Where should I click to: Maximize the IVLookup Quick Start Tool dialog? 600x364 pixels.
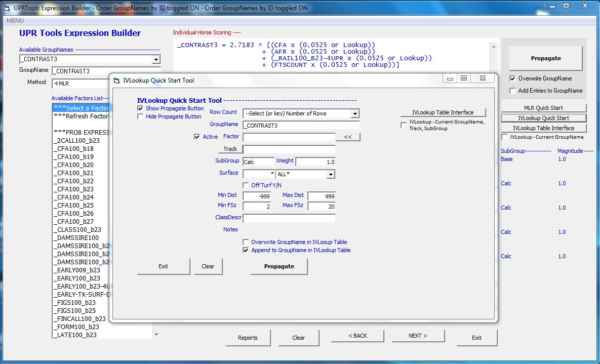pos(464,78)
